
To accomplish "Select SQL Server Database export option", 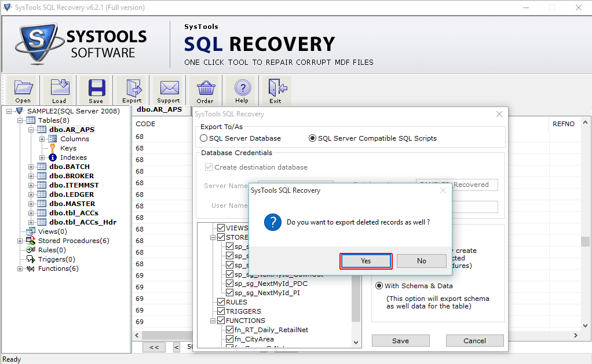I will tap(203, 138).
